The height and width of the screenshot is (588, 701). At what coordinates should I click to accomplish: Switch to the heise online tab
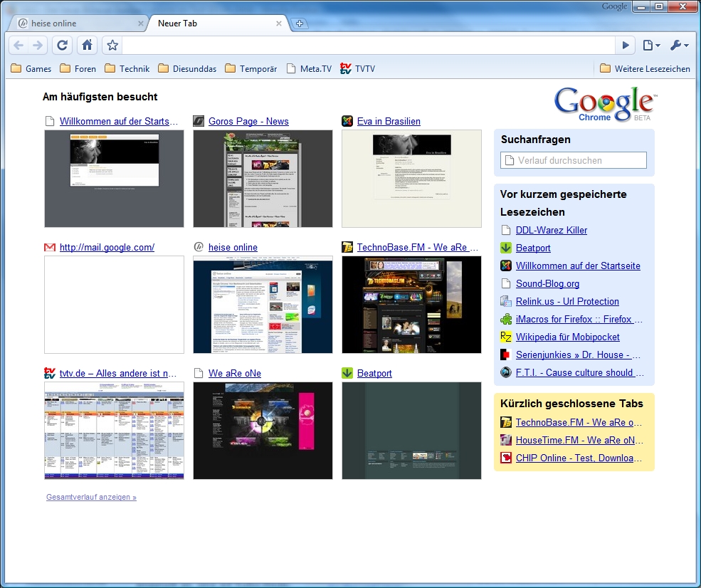click(78, 23)
